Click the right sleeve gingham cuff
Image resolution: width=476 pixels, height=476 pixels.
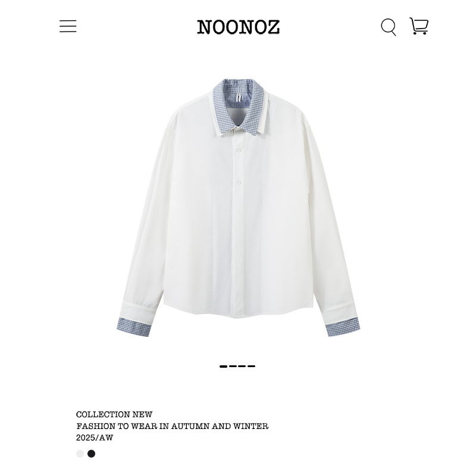tap(343, 327)
